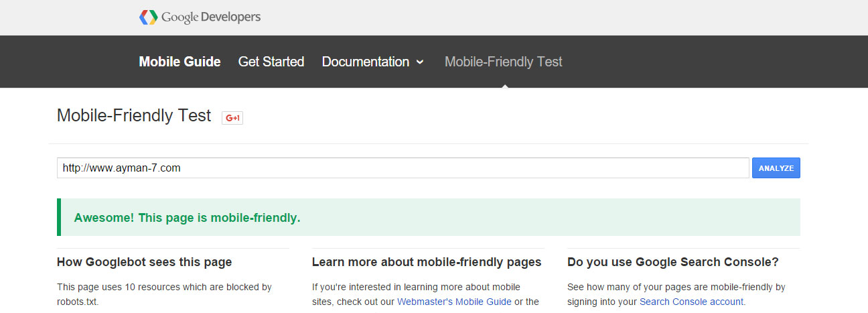The image size is (868, 313).
Task: Focus the URL input with ayman-7.com
Action: [403, 168]
